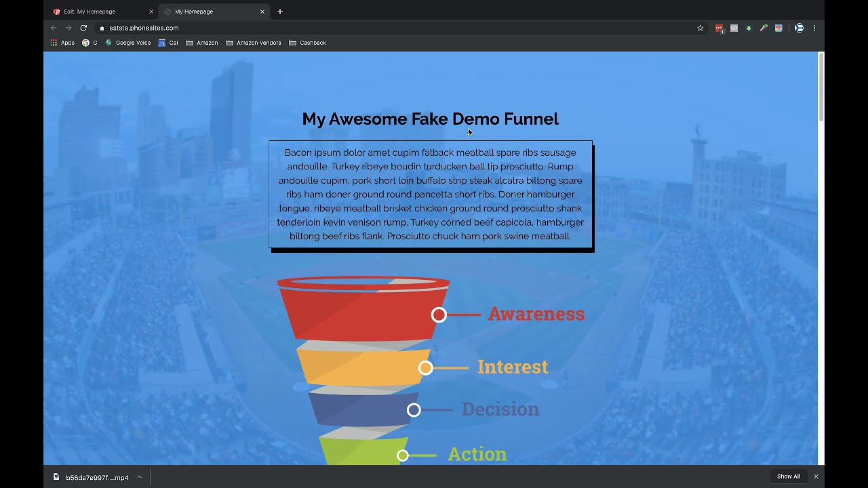Open the green download arrow extension
The width and height of the screenshot is (868, 488).
pyautogui.click(x=749, y=28)
